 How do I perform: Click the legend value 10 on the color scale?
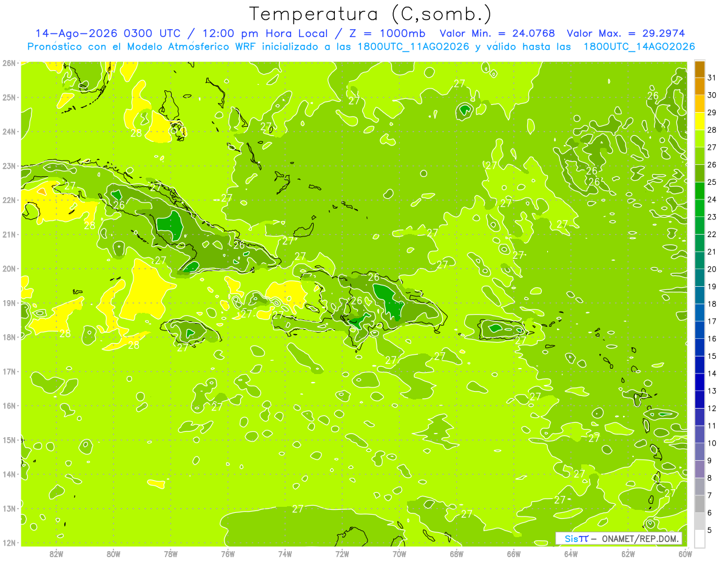point(712,443)
